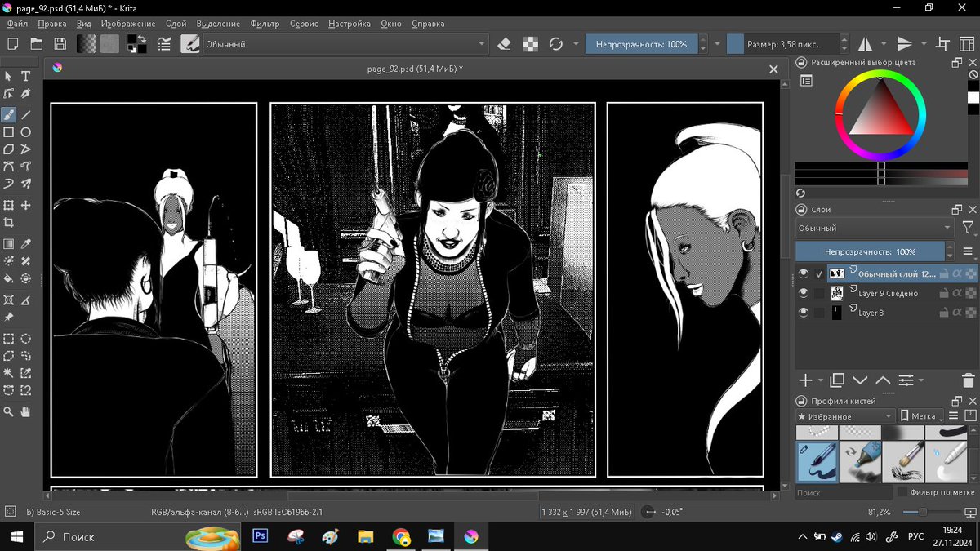
Task: Toggle lock on 'Layer 8'
Action: 942,313
